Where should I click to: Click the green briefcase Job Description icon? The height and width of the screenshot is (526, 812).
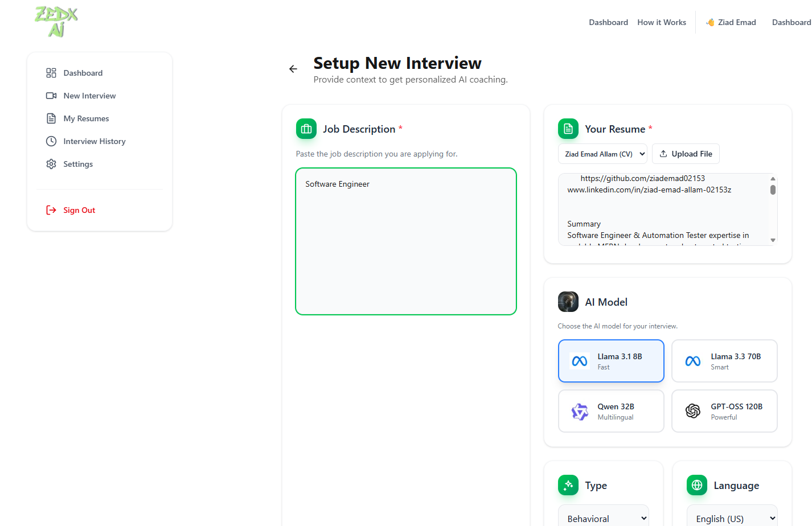(x=306, y=129)
